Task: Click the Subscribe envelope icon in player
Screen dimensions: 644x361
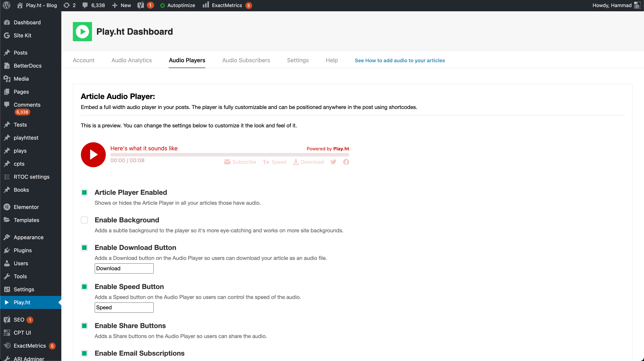Action: 227,162
